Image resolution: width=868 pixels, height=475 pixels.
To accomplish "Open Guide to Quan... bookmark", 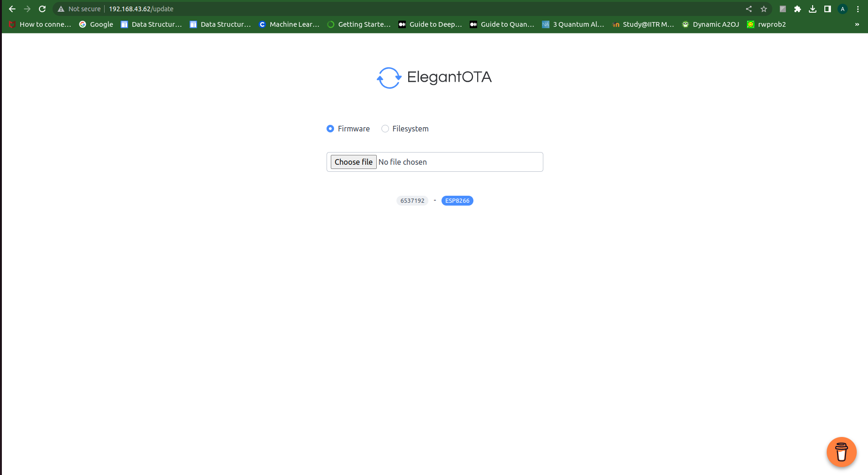I will pyautogui.click(x=502, y=24).
